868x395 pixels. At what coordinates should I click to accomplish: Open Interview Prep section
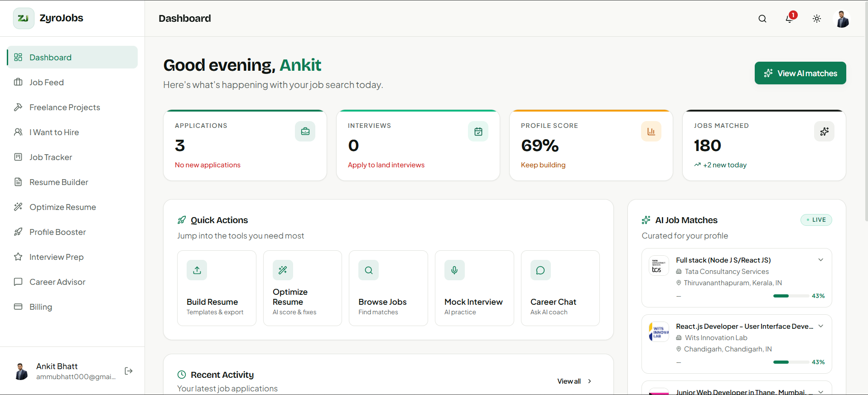(x=72, y=257)
